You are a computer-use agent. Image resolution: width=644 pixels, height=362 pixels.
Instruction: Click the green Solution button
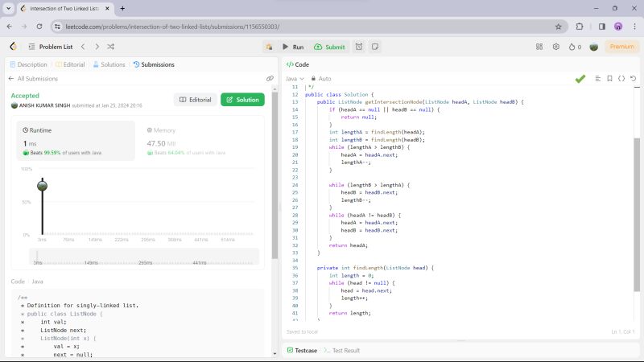click(x=242, y=100)
